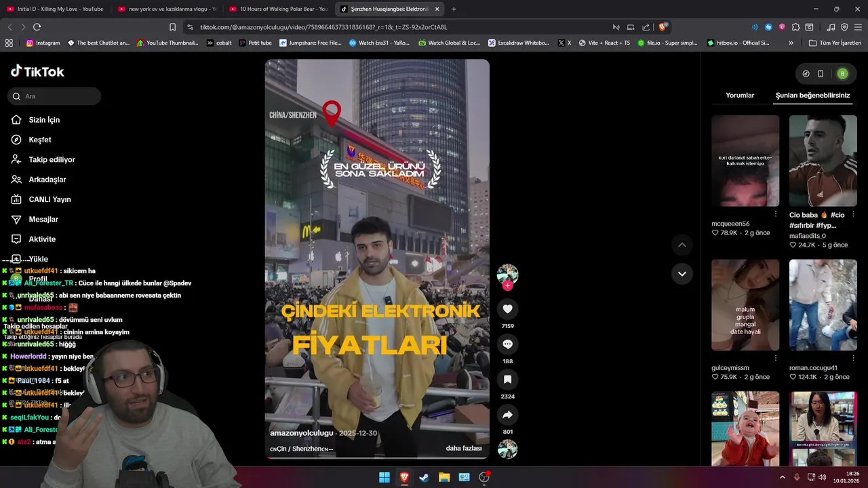Screen dimensions: 868x488
Task: Open site settings icon beside URL
Action: [x=190, y=27]
